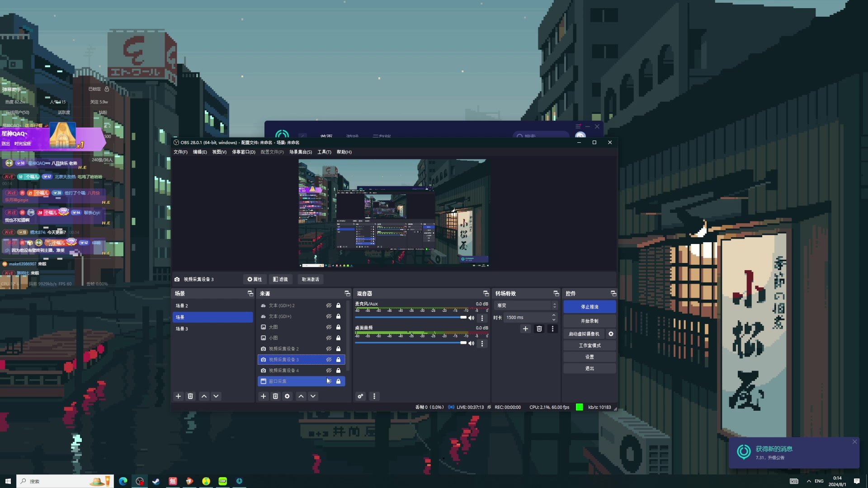This screenshot has width=868, height=488.
Task: Undock the 转场特效 panel with its float icon
Action: coord(556,294)
